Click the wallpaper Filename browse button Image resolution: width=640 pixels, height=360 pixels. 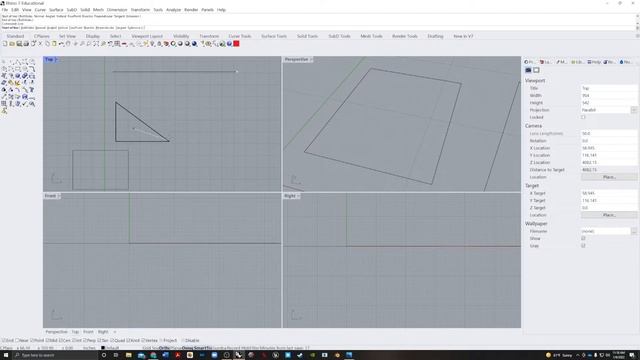(633, 231)
